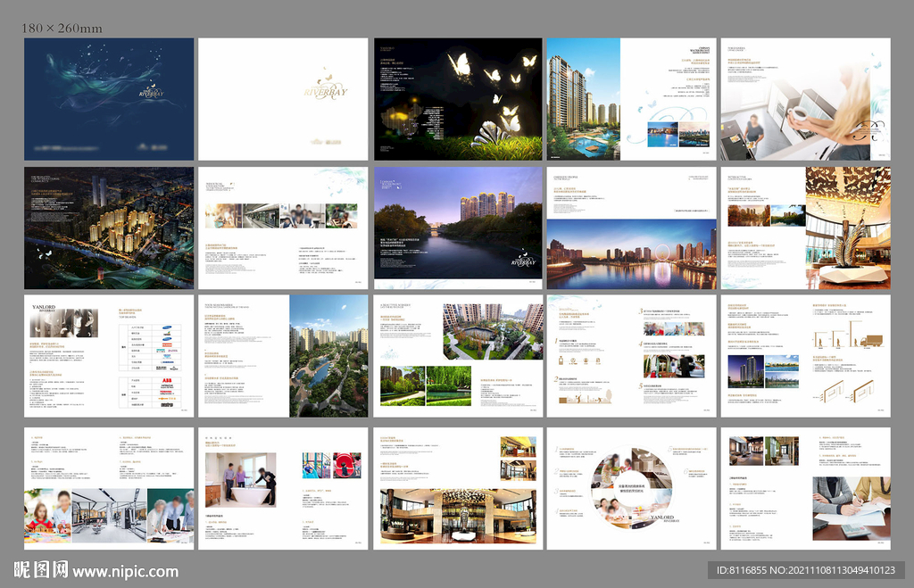Open the white page with gold RIVERBAY logo
This screenshot has width=914, height=588.
click(283, 99)
